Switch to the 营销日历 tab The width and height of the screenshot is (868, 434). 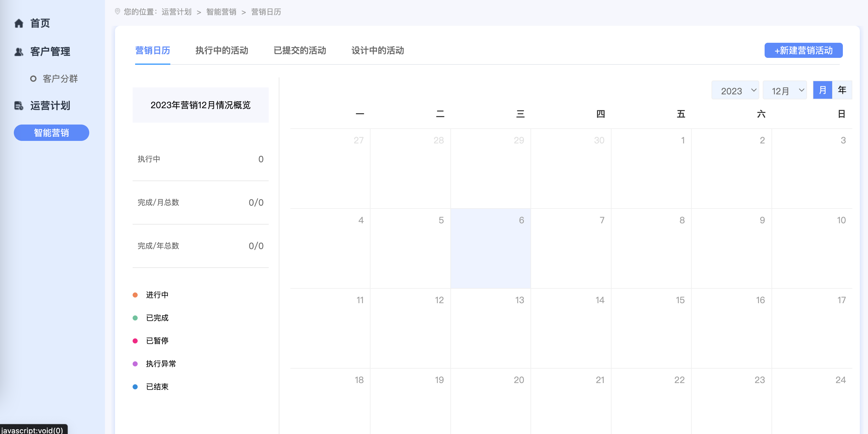click(x=153, y=51)
